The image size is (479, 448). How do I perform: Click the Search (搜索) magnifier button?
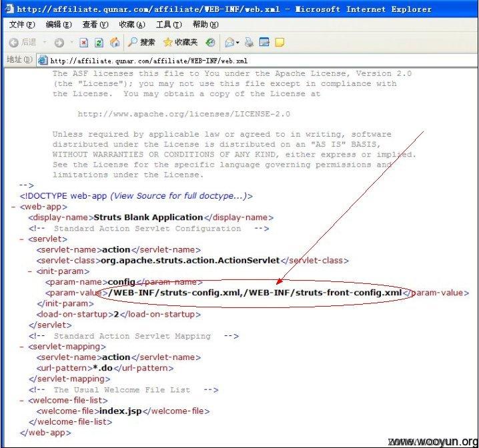coord(141,42)
